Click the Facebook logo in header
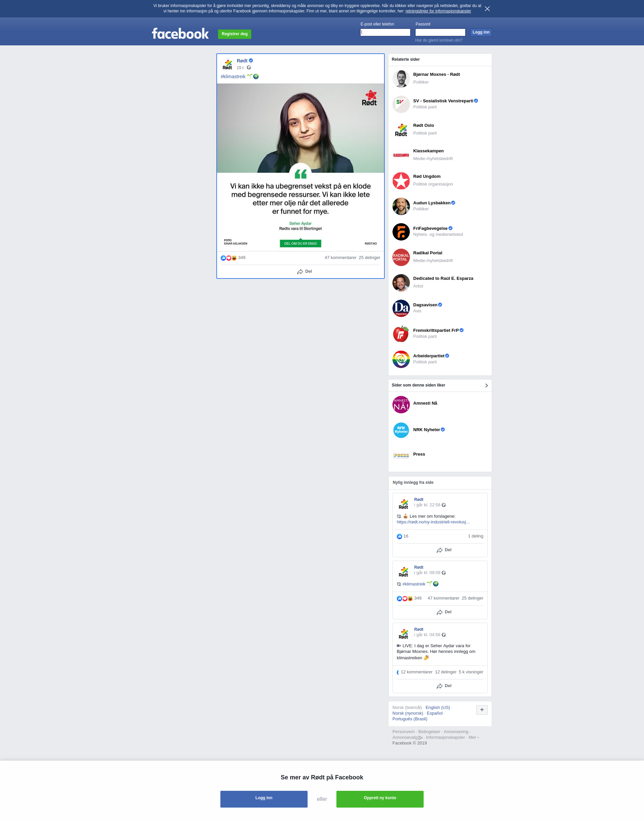The image size is (644, 821). (x=180, y=34)
